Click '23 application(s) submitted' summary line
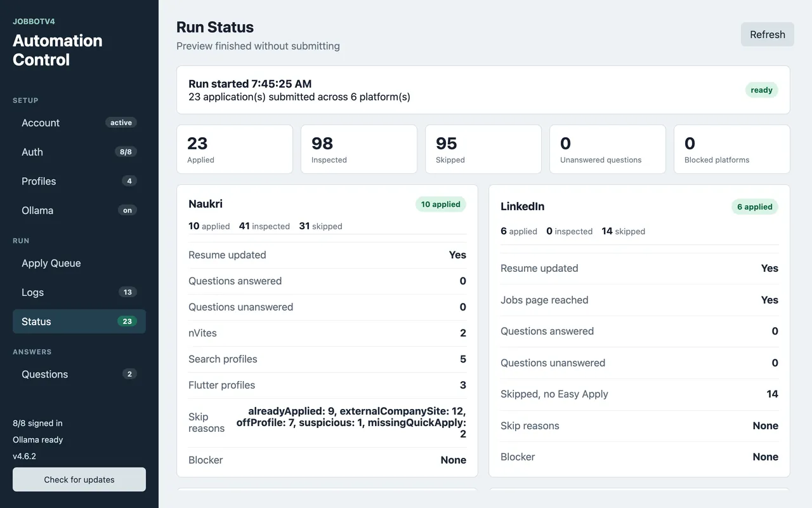The width and height of the screenshot is (812, 508). tap(299, 97)
